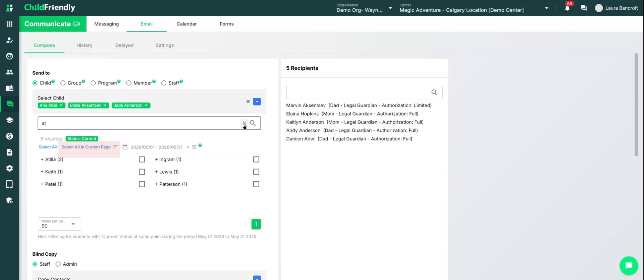Collapse the Select Child panel
644x280 pixels.
[257, 101]
